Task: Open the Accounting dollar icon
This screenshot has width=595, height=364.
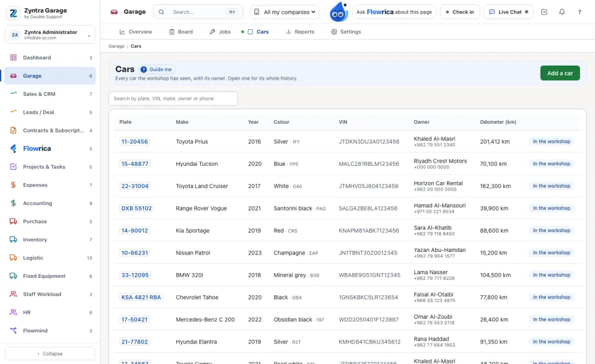Action: 13,203
